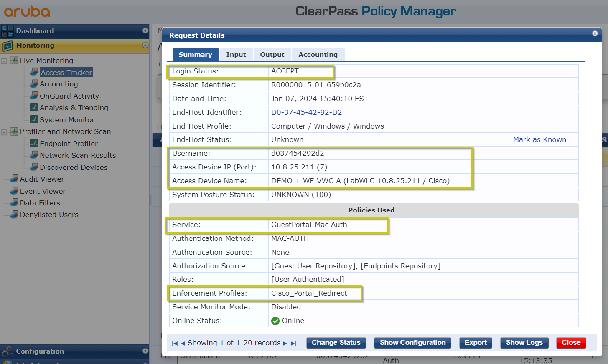Click the OnGuard Activity icon

tap(34, 96)
